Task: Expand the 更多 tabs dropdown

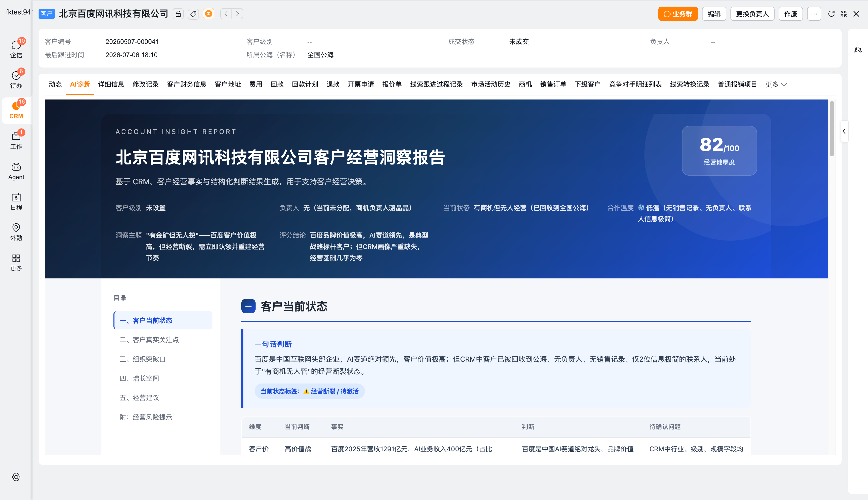Action: coord(776,85)
